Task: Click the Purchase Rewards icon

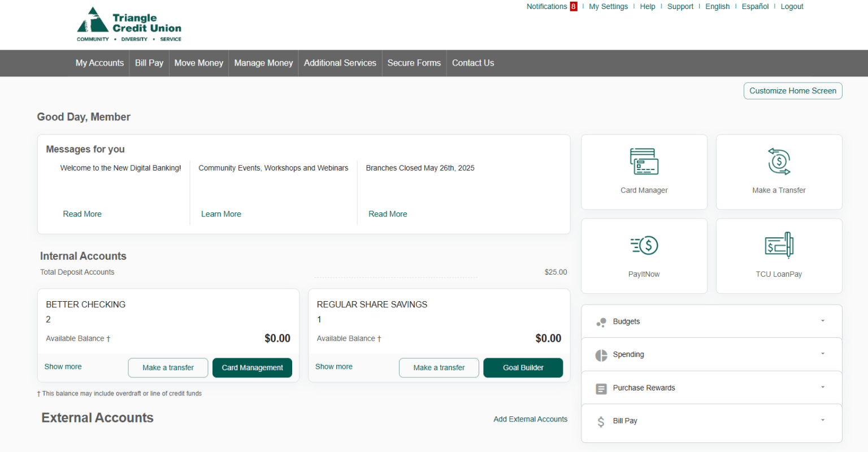Action: click(601, 388)
